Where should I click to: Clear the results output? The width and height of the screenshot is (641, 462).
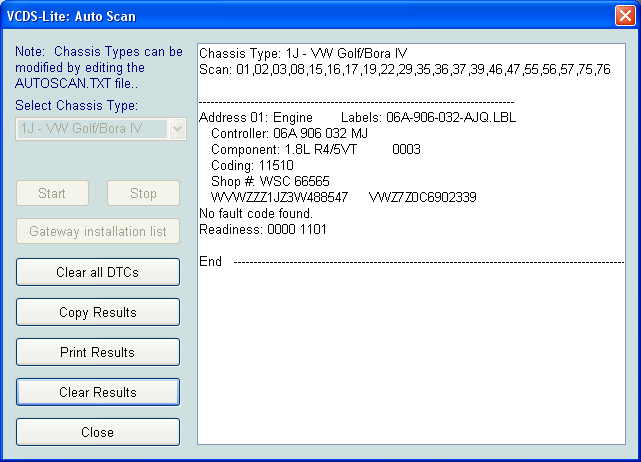click(x=98, y=392)
